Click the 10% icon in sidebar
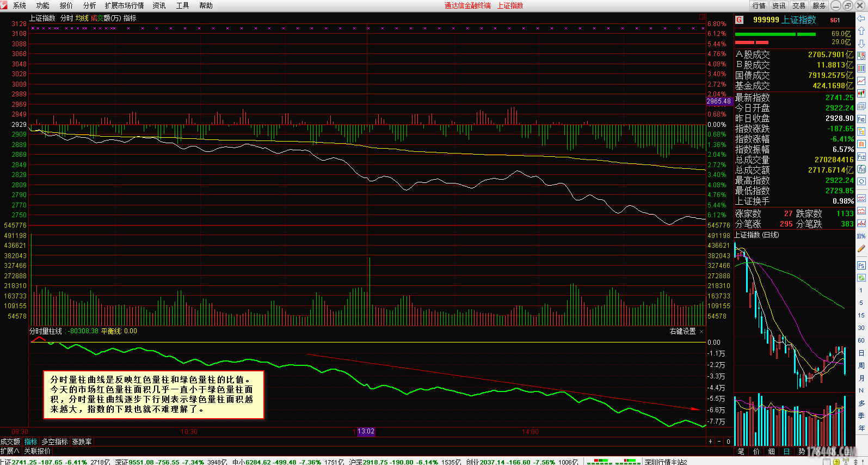Image resolution: width=868 pixels, height=465 pixels. (x=861, y=236)
